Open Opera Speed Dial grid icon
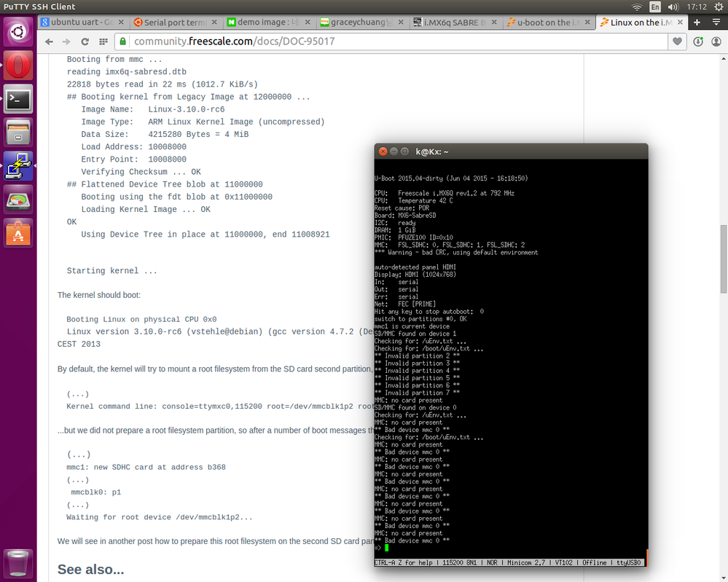 tap(103, 42)
